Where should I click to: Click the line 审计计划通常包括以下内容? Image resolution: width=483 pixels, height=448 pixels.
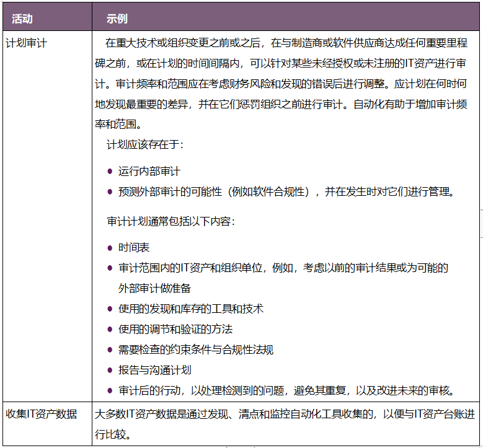[x=171, y=221]
